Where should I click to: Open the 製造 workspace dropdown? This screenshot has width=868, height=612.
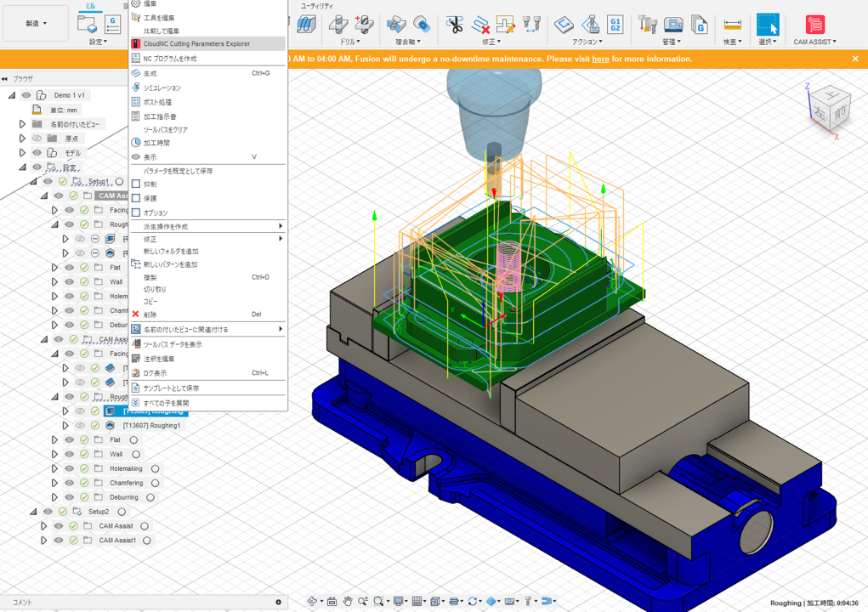(36, 24)
